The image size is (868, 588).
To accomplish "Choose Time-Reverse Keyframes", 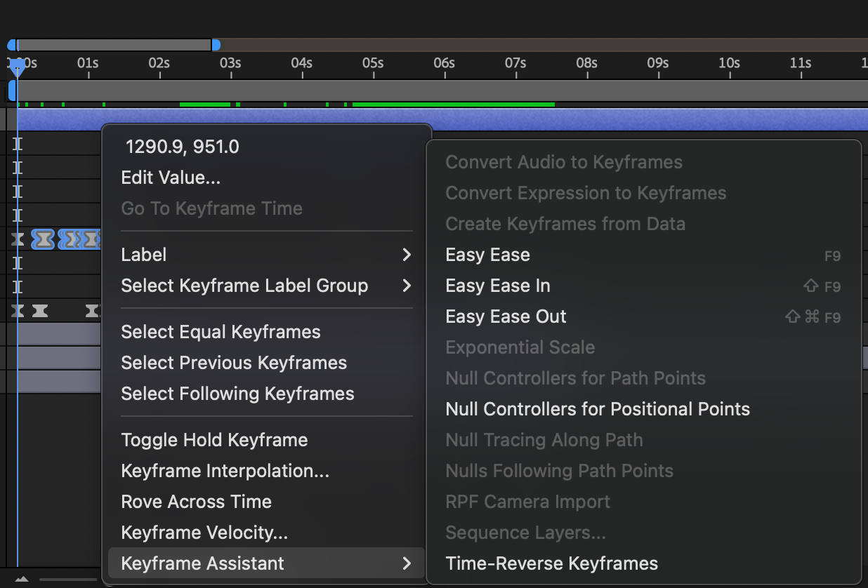I will pos(551,563).
